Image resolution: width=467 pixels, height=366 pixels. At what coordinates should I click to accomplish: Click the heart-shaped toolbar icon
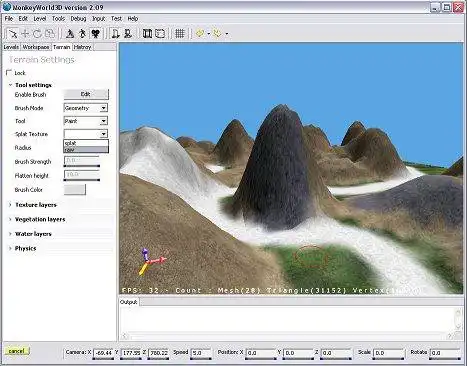tap(96, 33)
